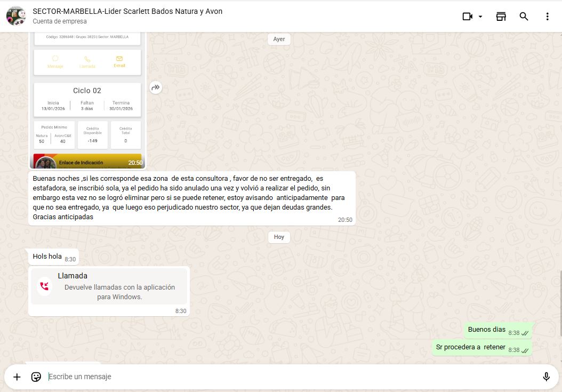Click the missed call phone icon

(44, 286)
